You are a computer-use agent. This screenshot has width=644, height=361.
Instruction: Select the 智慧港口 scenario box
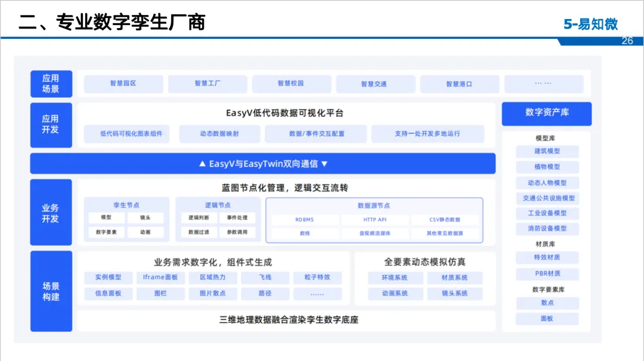[x=460, y=84]
